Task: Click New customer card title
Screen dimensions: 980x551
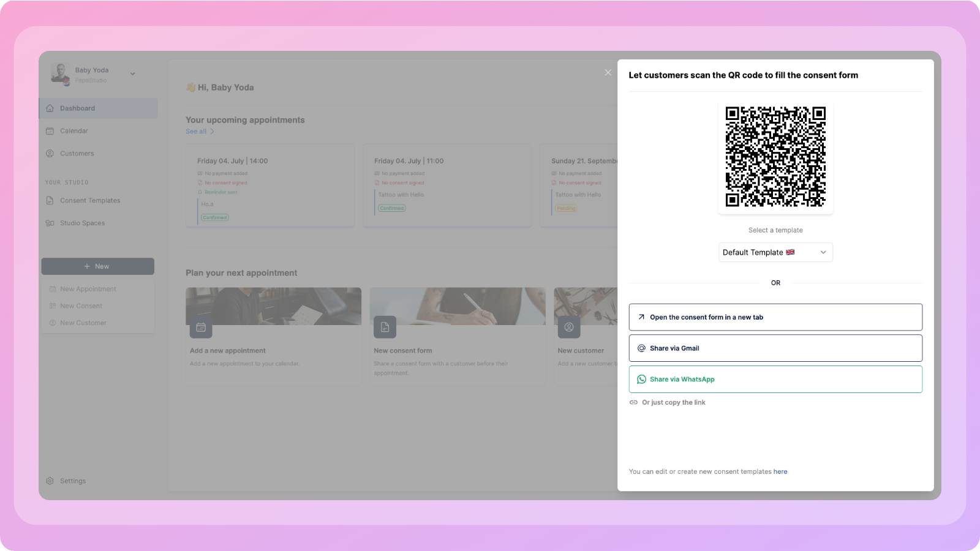Action: click(581, 351)
